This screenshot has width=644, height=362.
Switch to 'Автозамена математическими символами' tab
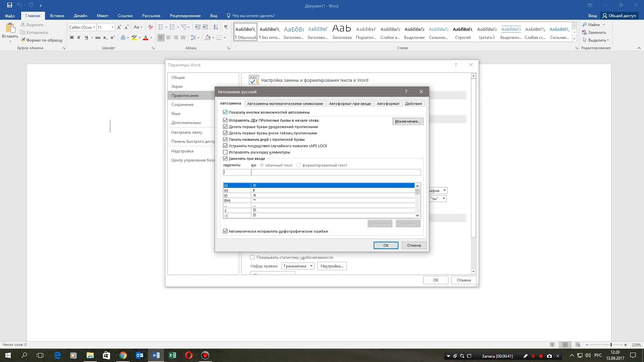coord(284,104)
